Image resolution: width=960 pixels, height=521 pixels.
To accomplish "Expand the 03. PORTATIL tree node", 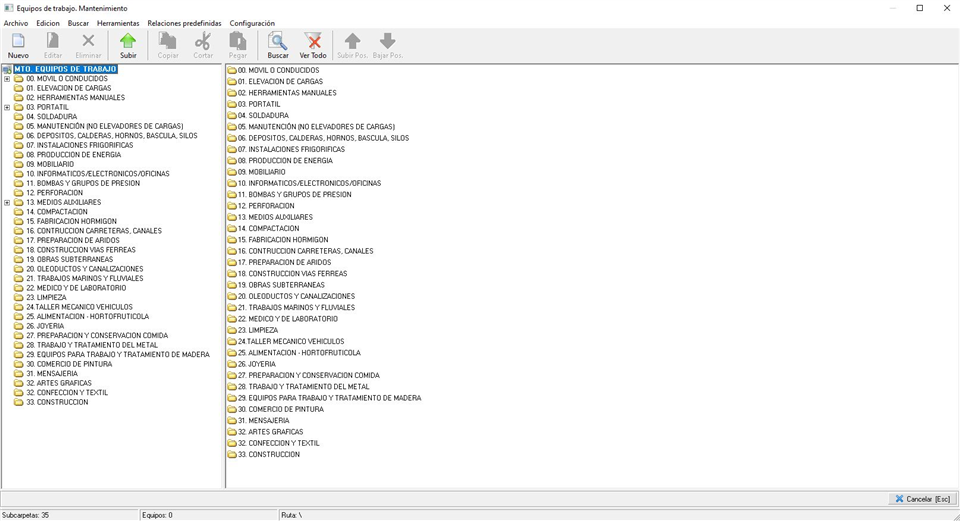I will (7, 107).
